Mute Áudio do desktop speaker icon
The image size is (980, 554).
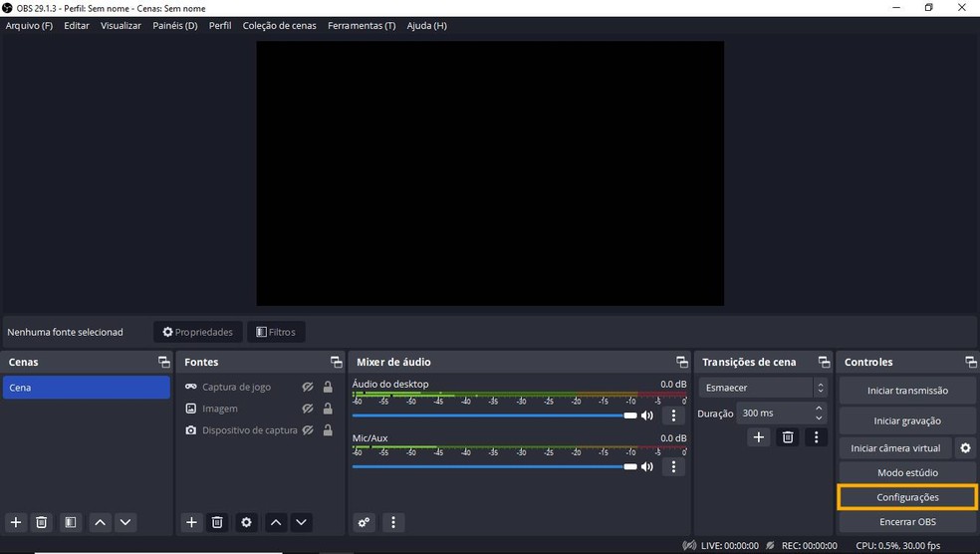tap(647, 415)
